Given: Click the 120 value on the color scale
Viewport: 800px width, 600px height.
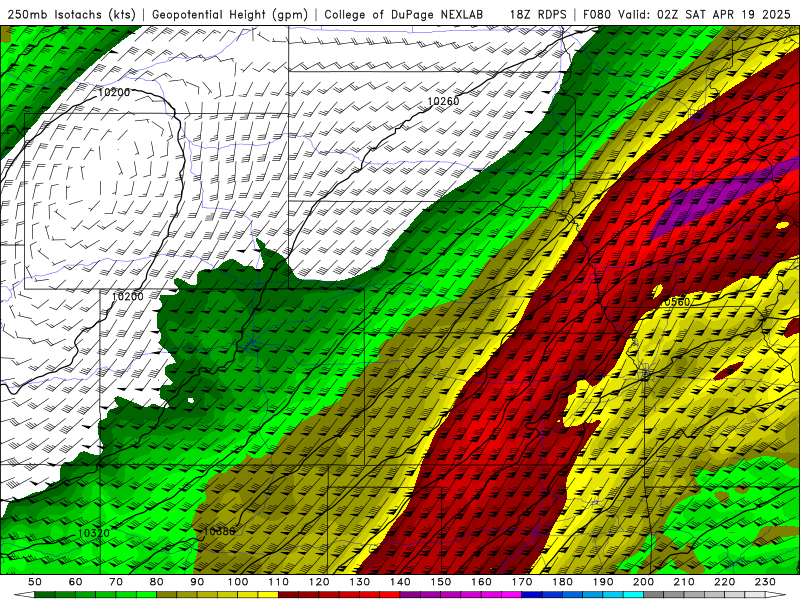Looking at the screenshot, I should coord(319,582).
